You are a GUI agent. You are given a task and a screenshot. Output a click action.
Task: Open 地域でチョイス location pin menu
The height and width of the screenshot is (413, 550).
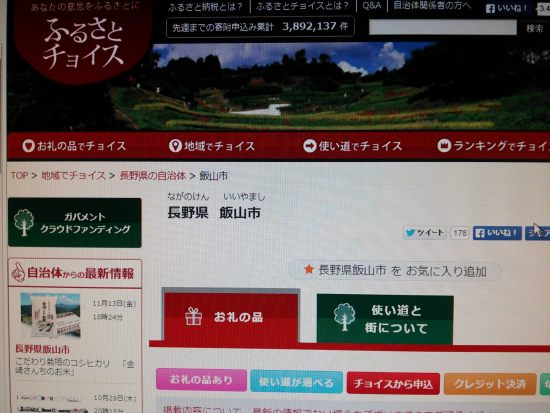[x=212, y=146]
